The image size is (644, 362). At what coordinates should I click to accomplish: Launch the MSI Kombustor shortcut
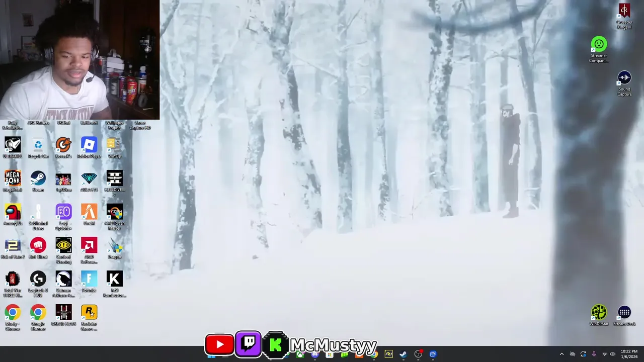[114, 285]
